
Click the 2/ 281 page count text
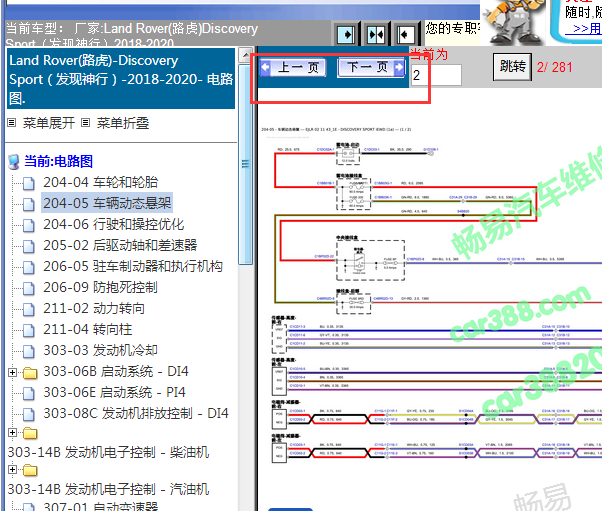point(554,68)
